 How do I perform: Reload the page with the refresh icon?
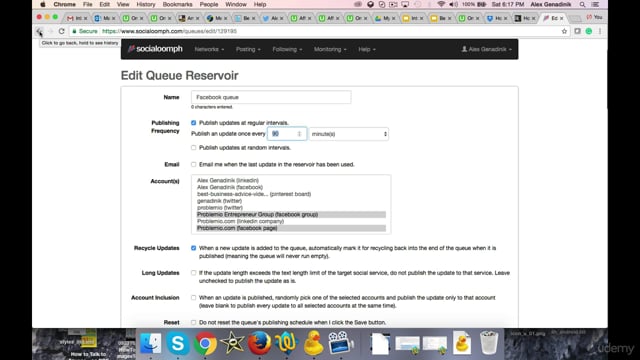point(62,31)
